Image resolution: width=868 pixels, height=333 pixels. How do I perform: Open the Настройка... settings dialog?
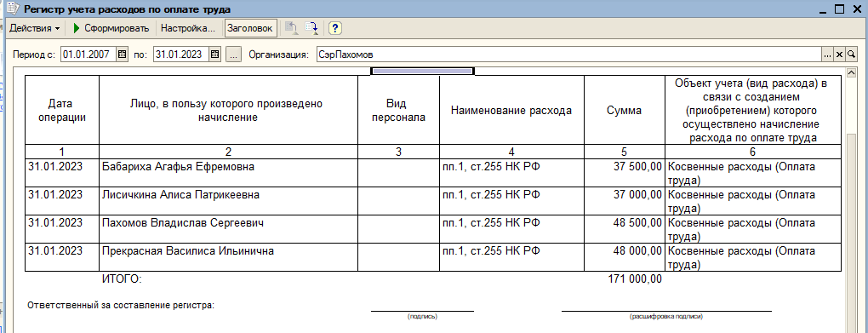[x=188, y=28]
